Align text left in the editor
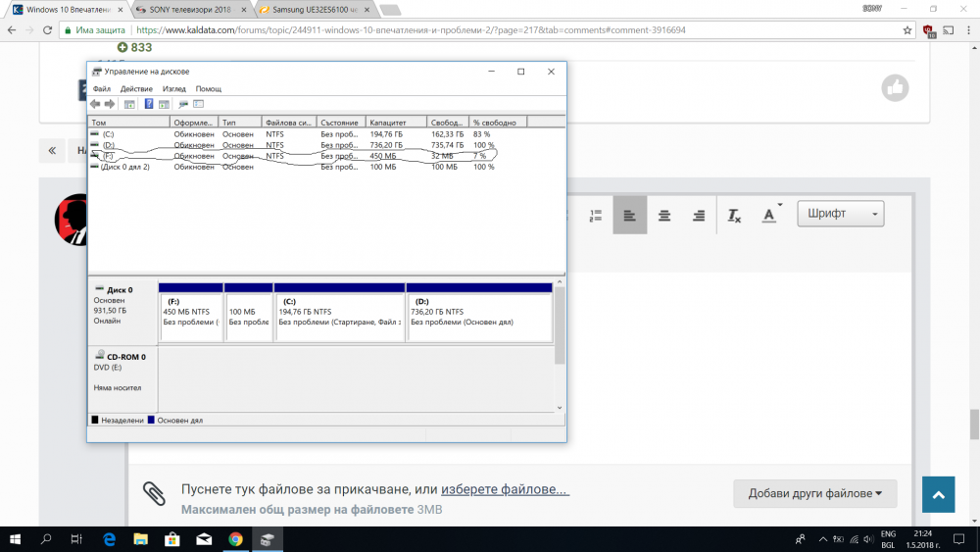This screenshot has width=980, height=552. point(629,215)
